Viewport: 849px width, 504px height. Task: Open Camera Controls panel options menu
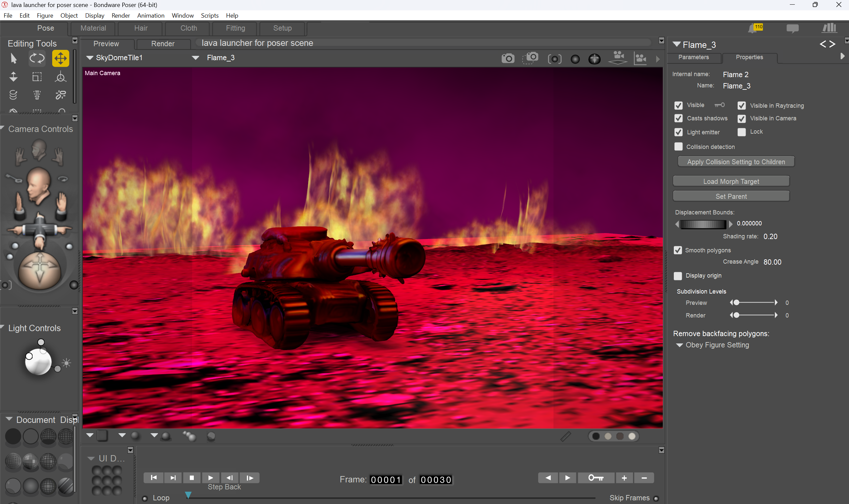75,118
